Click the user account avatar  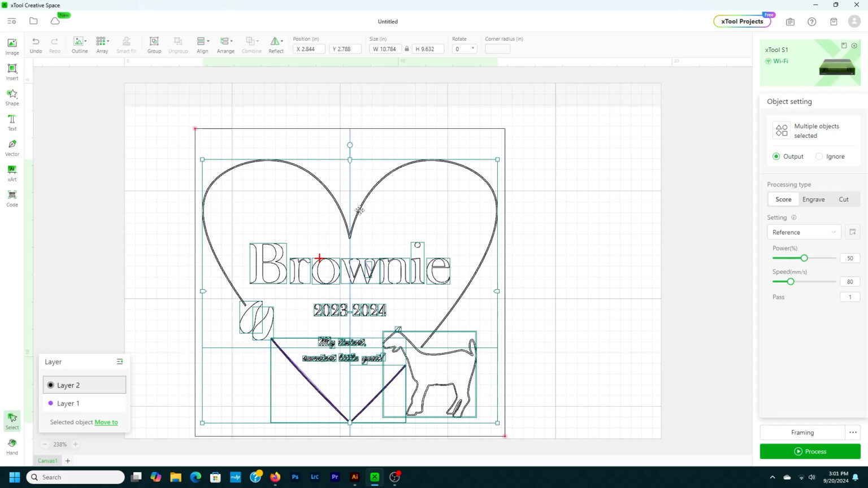[x=854, y=21]
